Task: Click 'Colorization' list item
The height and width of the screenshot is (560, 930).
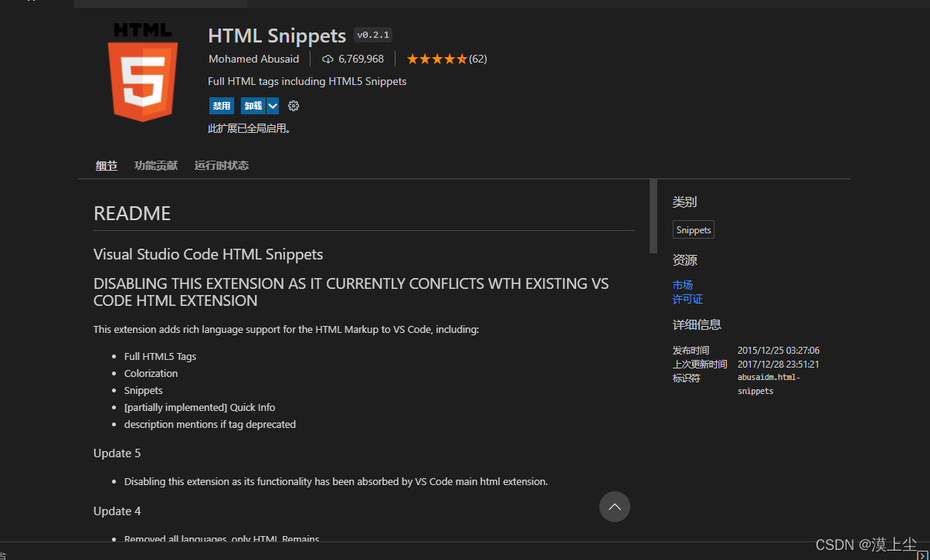Action: point(151,374)
